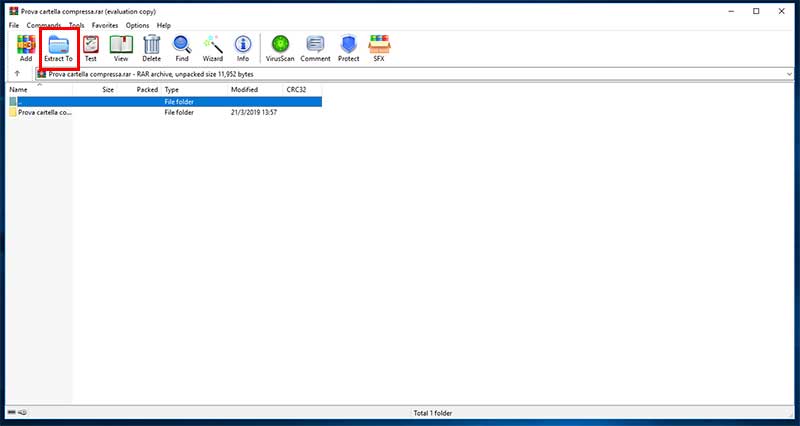Click the key icon in status bar
This screenshot has width=800, height=426.
coord(23,412)
